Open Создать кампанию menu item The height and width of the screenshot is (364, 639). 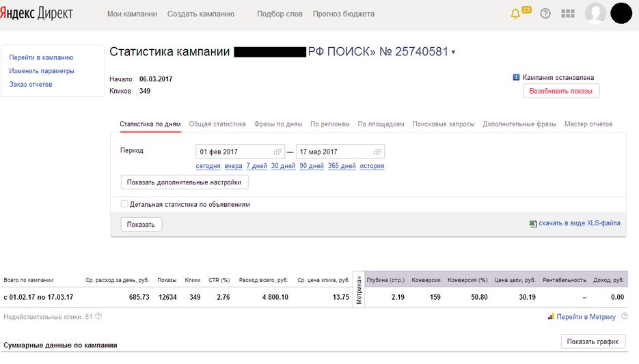[201, 14]
